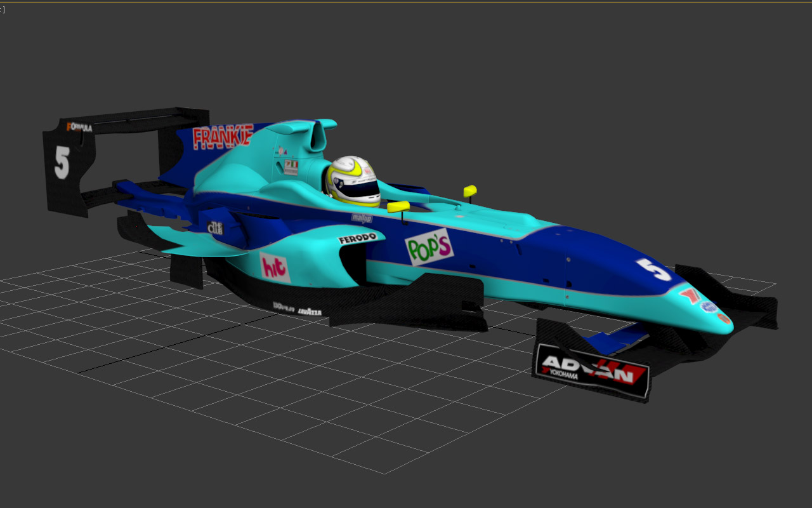Select the rear wing endplate numbered 5
The image size is (812, 508).
(x=68, y=167)
